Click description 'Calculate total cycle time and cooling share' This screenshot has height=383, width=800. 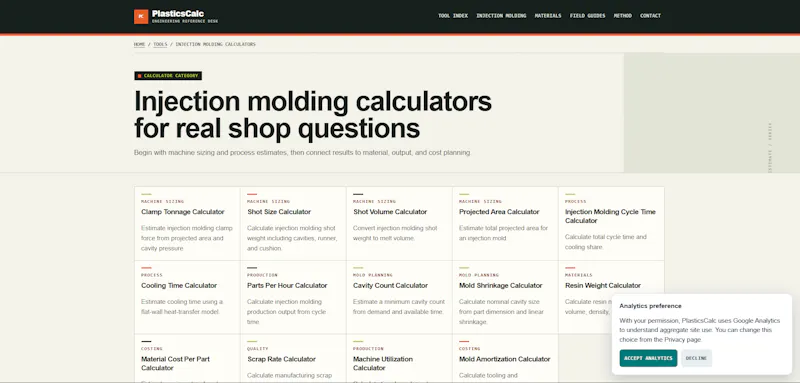[606, 242]
